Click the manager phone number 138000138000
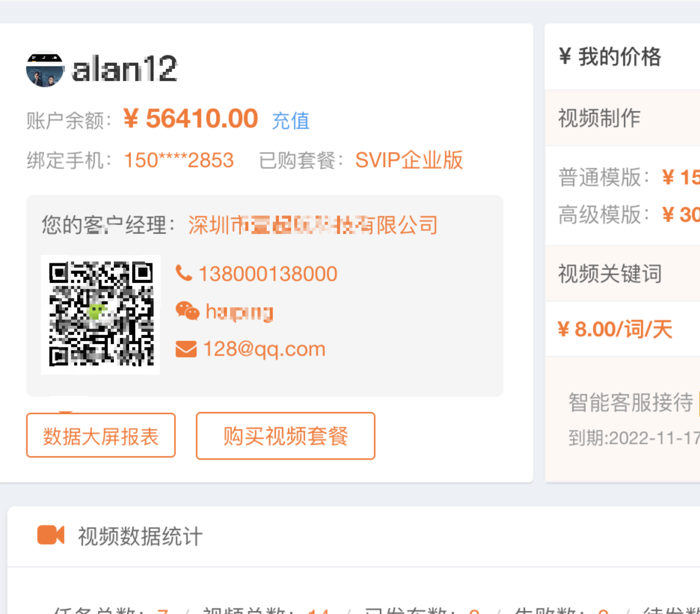Viewport: 700px width, 614px height. (268, 274)
